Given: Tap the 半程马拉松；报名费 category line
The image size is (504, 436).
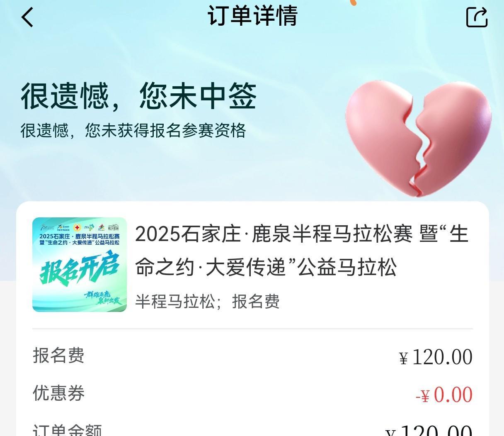Looking at the screenshot, I should pos(208,301).
